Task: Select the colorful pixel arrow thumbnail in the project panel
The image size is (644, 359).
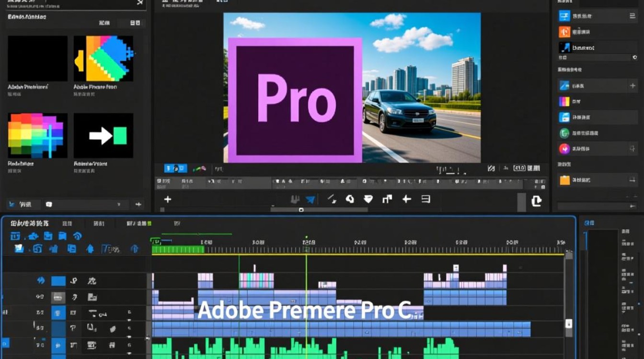Action: [103, 58]
